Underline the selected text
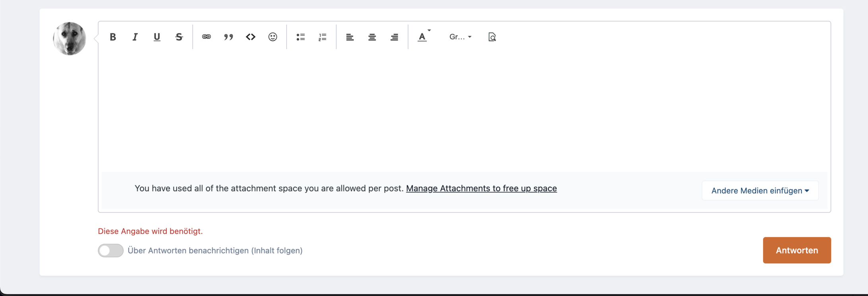 pos(157,37)
